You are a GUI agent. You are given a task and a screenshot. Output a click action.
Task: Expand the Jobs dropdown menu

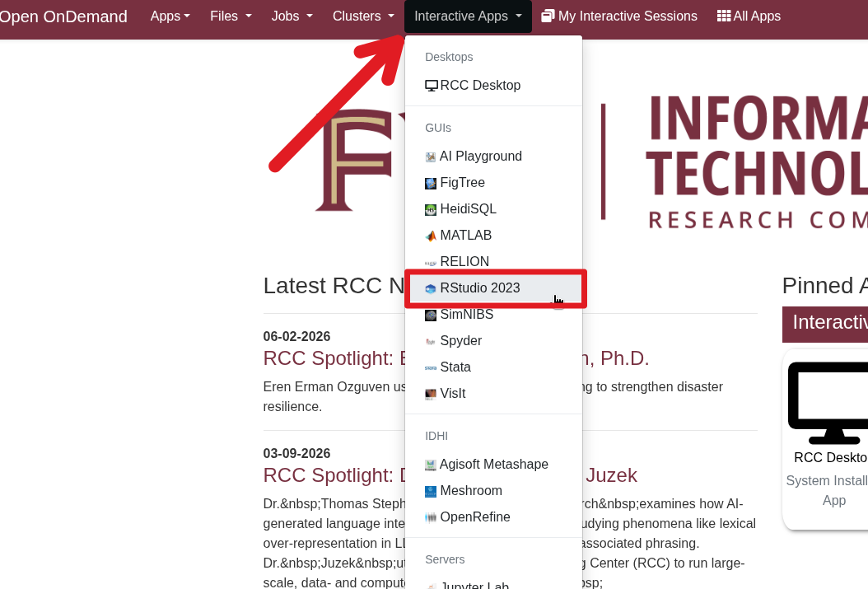(292, 16)
